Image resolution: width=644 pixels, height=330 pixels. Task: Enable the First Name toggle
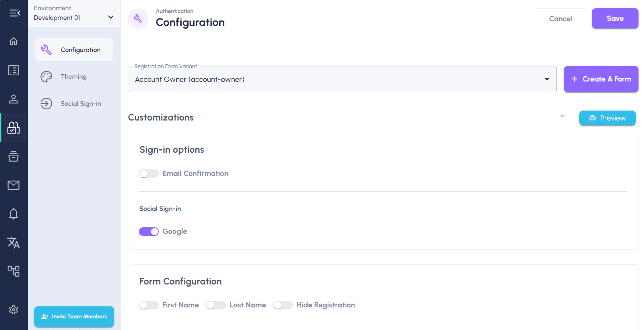(149, 305)
